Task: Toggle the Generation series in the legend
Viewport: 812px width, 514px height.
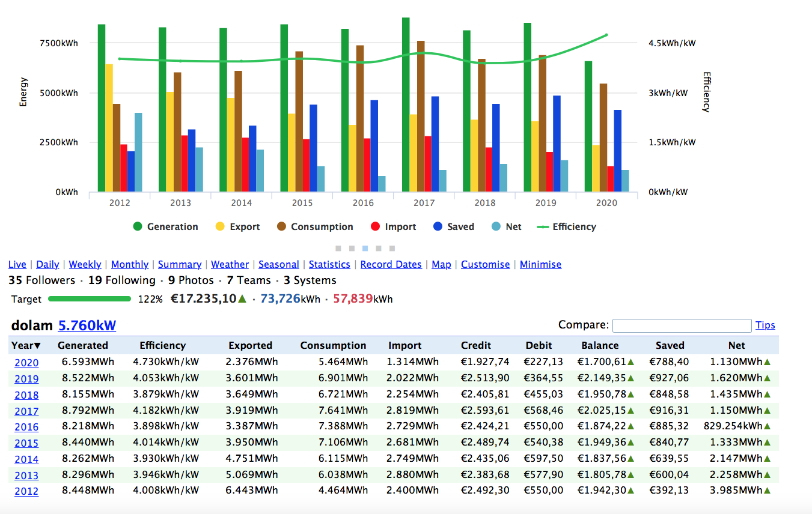Action: (165, 227)
